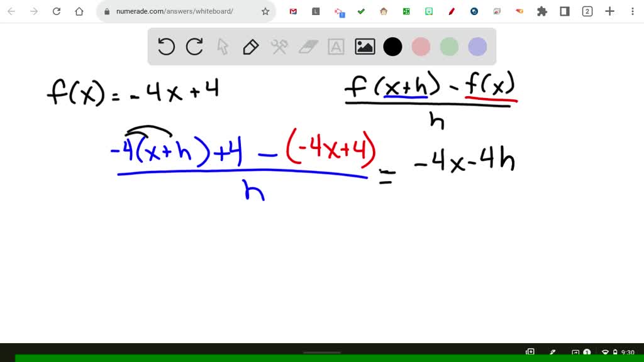Open a new browser tab

tap(611, 11)
